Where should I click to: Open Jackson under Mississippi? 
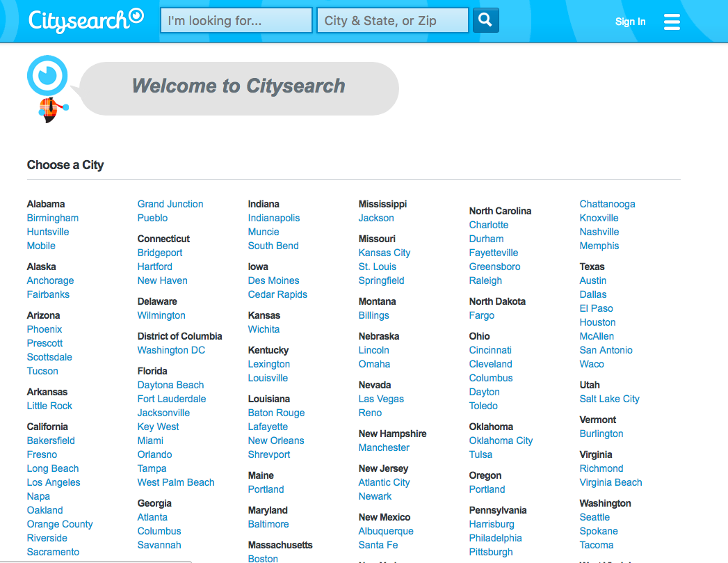(376, 218)
